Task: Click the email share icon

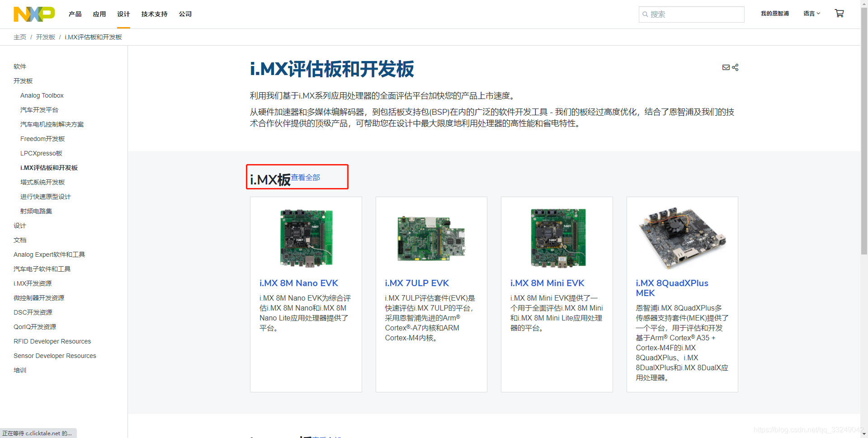Action: (x=726, y=67)
